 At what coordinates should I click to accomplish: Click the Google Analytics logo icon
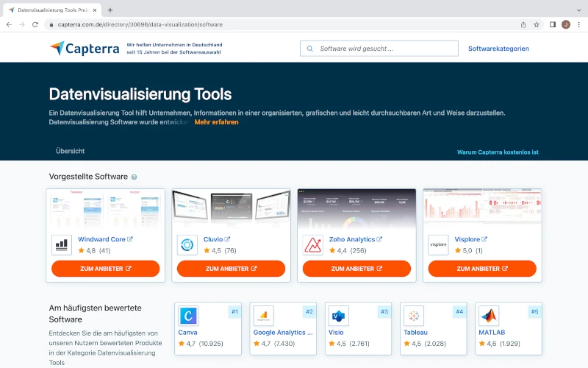pos(264,316)
